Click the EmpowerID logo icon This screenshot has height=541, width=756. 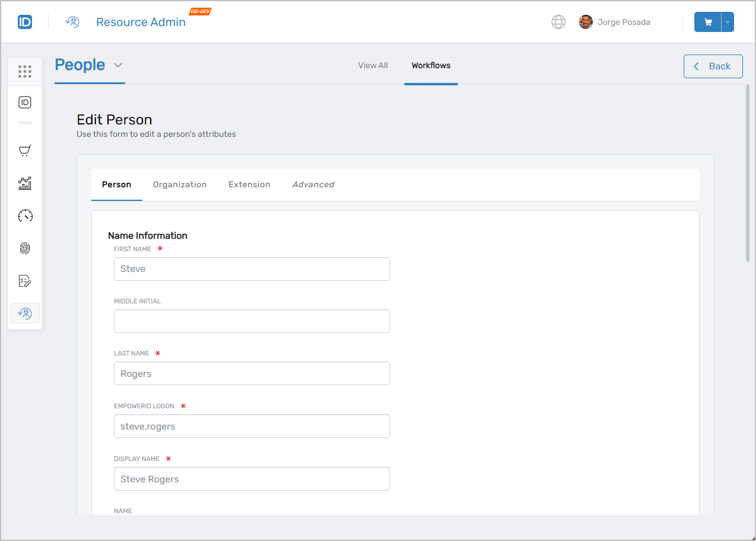(x=25, y=23)
